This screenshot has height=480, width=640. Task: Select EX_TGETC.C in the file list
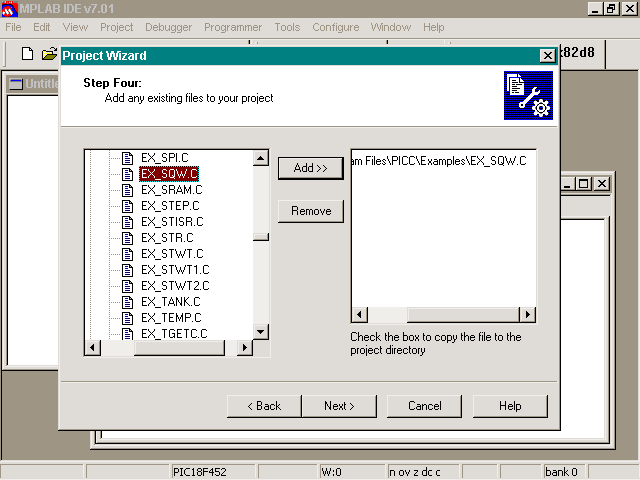pyautogui.click(x=174, y=333)
